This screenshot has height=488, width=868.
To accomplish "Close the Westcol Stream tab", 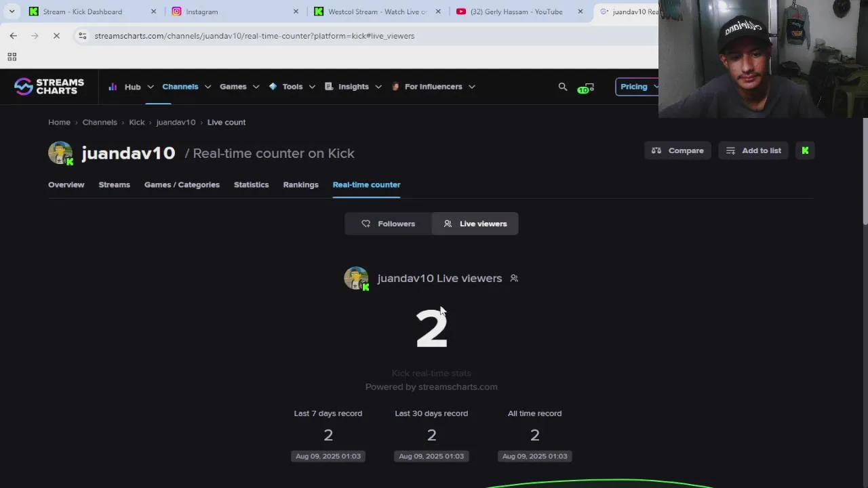I will [438, 12].
